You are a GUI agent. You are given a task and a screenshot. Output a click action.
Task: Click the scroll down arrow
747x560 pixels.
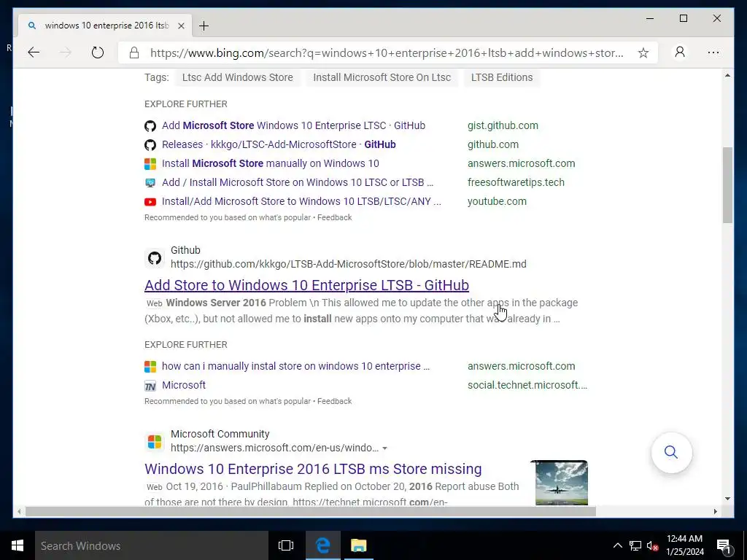pos(727,499)
